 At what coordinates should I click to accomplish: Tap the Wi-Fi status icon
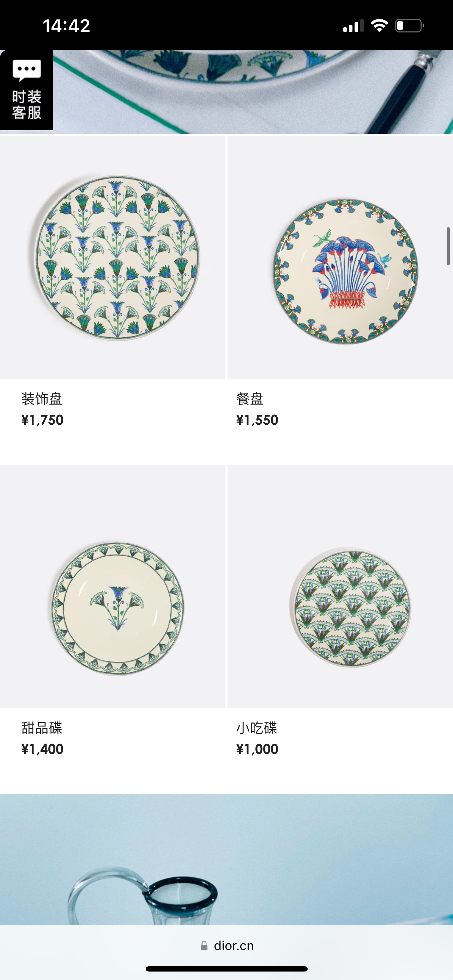(379, 26)
